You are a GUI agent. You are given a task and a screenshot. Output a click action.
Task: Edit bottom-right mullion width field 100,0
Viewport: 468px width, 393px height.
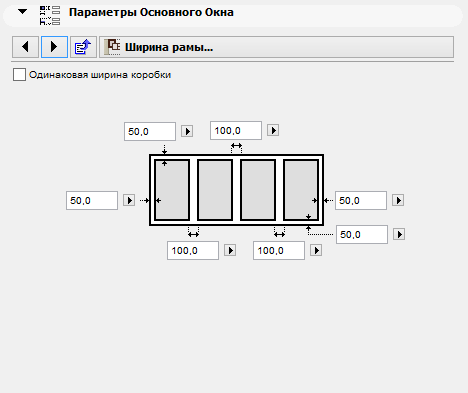pos(279,250)
